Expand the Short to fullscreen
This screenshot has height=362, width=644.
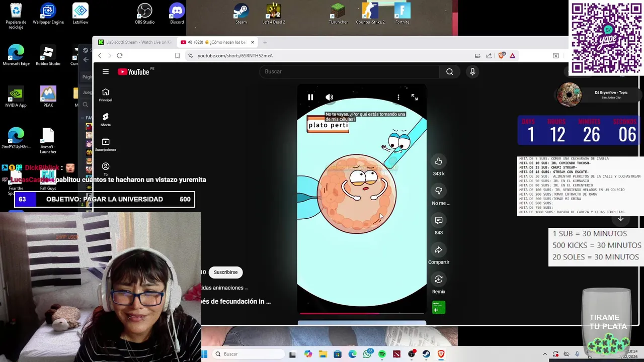click(415, 97)
